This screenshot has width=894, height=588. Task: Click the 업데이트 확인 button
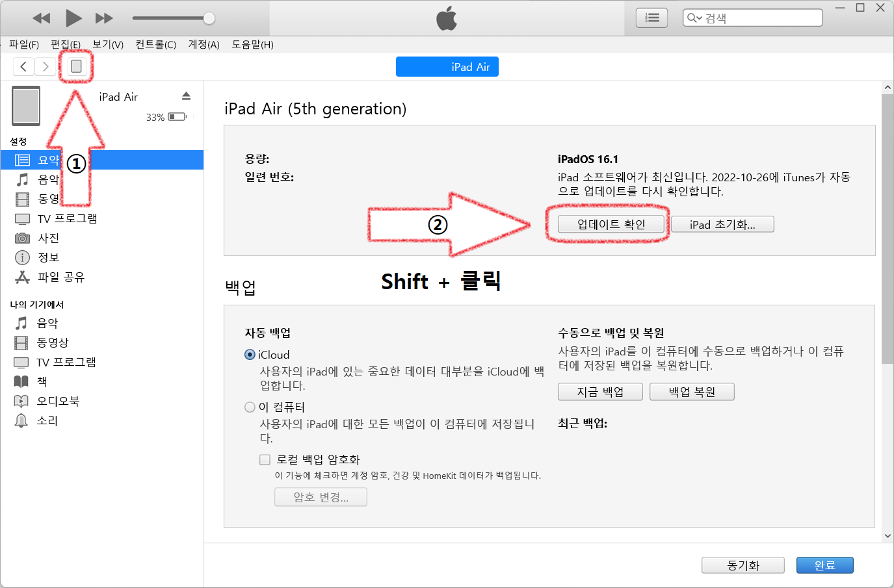[611, 224]
